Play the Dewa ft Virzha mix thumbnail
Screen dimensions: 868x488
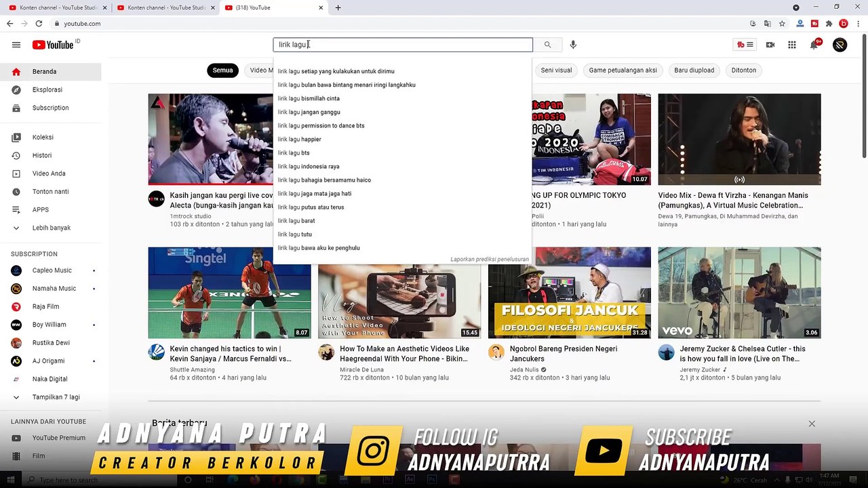coord(739,139)
